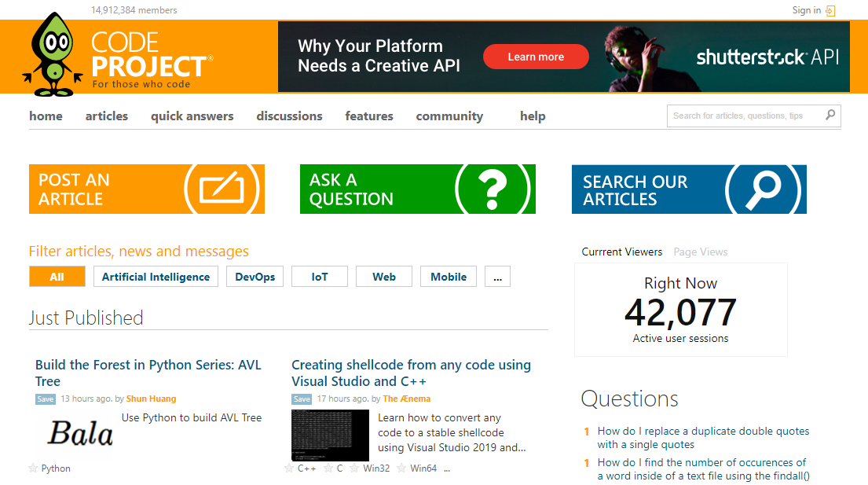Click the star icon beside the C tag
The height and width of the screenshot is (485, 868).
[328, 468]
